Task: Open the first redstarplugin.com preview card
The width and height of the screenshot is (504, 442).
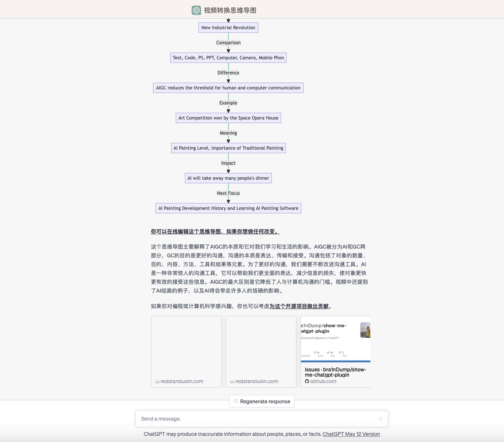Action: 186,352
